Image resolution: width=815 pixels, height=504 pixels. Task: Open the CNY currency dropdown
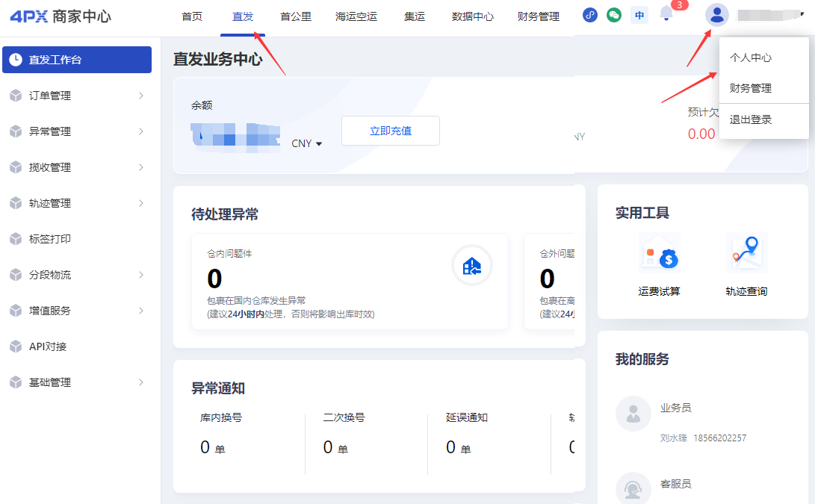click(307, 143)
